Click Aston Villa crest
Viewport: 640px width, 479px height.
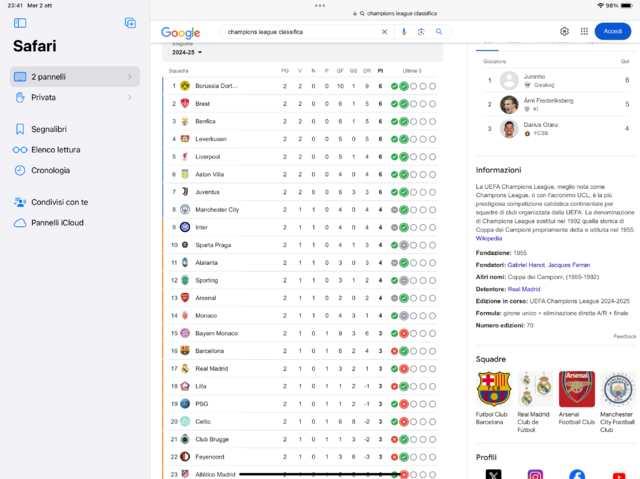tap(185, 174)
